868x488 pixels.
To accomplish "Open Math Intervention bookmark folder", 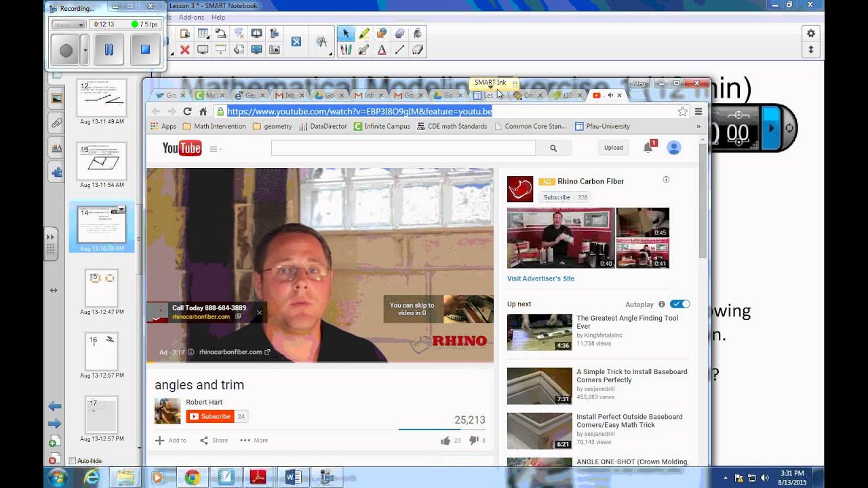I will coord(214,126).
